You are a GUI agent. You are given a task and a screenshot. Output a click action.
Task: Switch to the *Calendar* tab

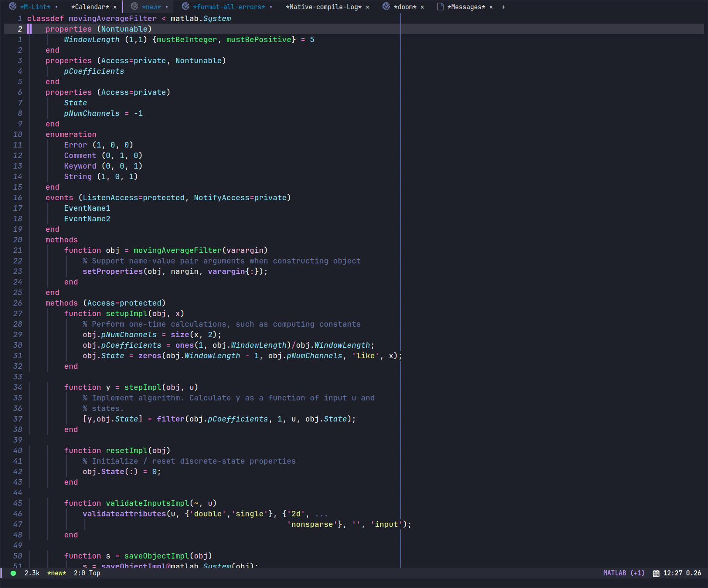point(90,7)
